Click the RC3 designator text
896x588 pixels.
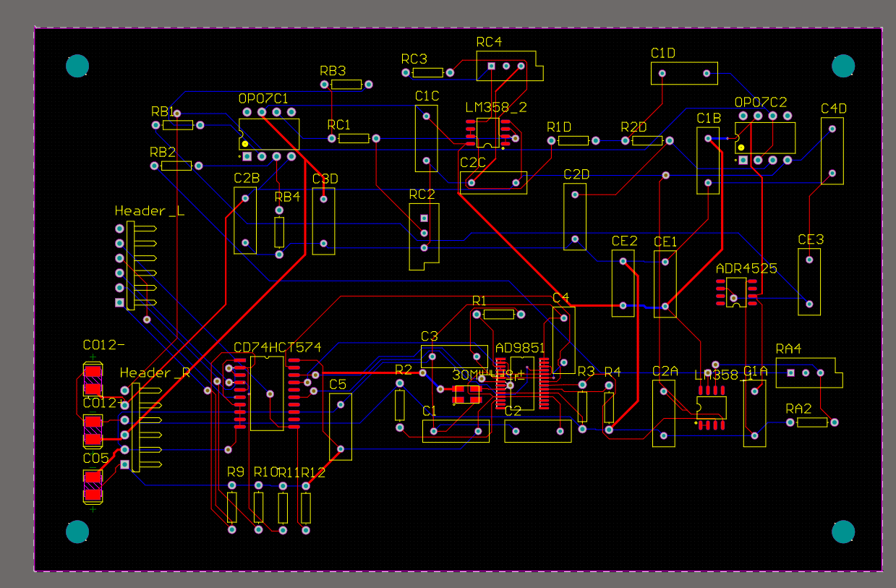(x=414, y=59)
